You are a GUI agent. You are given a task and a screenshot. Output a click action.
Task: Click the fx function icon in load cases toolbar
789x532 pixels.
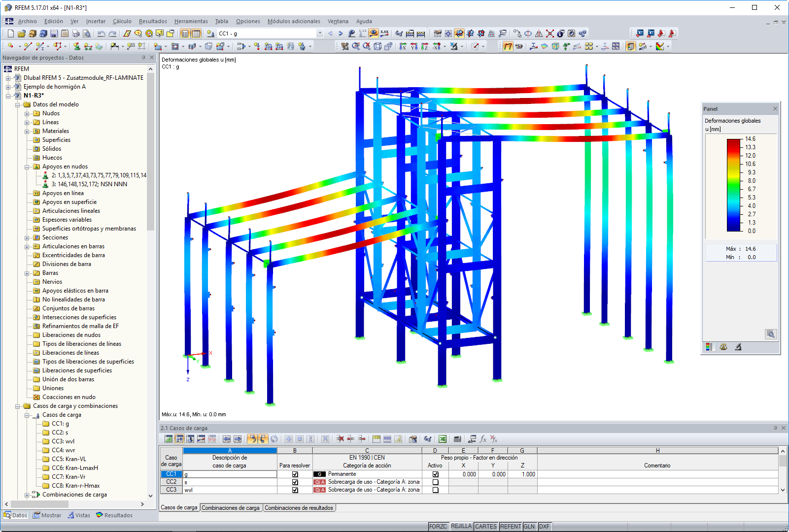point(483,438)
